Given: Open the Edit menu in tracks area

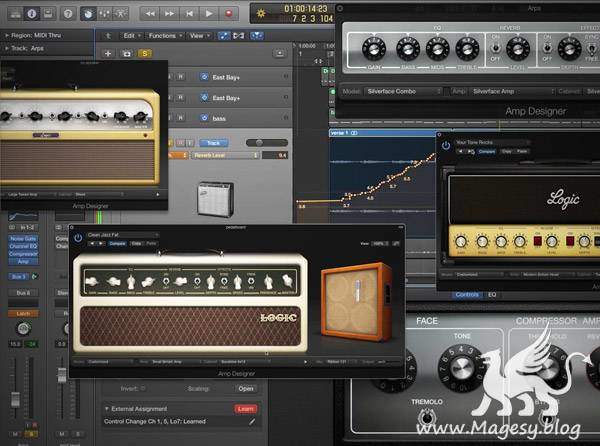Looking at the screenshot, I should pyautogui.click(x=132, y=36).
